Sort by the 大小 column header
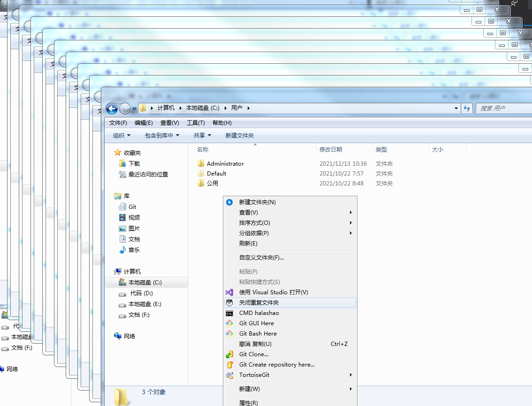Image resolution: width=532 pixels, height=406 pixels. point(437,149)
